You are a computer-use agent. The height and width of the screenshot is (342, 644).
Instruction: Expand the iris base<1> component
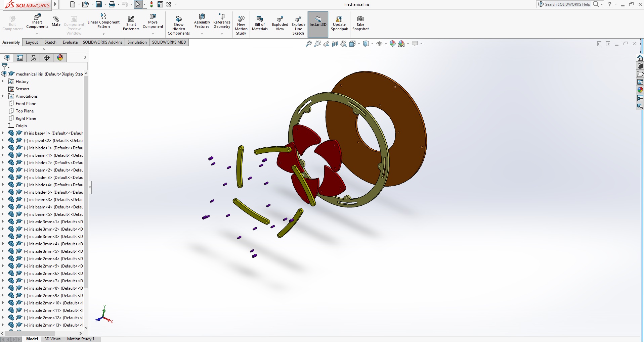click(x=3, y=133)
